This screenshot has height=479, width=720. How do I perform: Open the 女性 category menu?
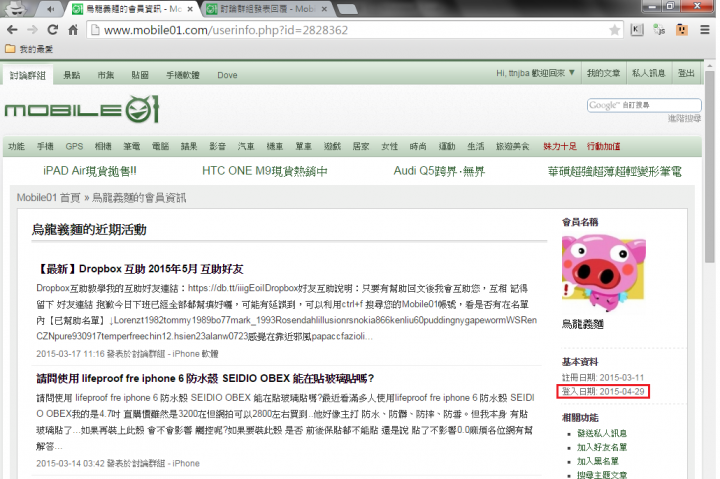click(389, 147)
